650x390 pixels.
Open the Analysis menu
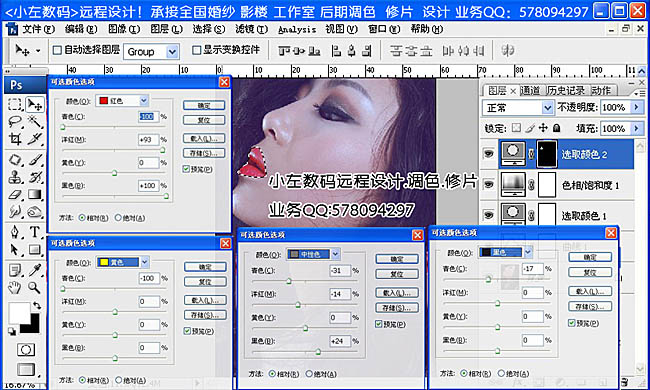tap(297, 29)
